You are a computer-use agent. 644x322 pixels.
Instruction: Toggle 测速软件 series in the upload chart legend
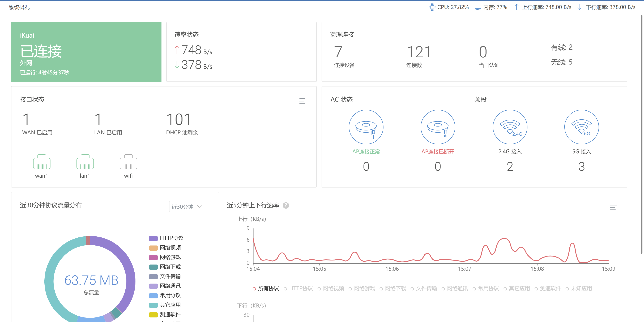[548, 289]
